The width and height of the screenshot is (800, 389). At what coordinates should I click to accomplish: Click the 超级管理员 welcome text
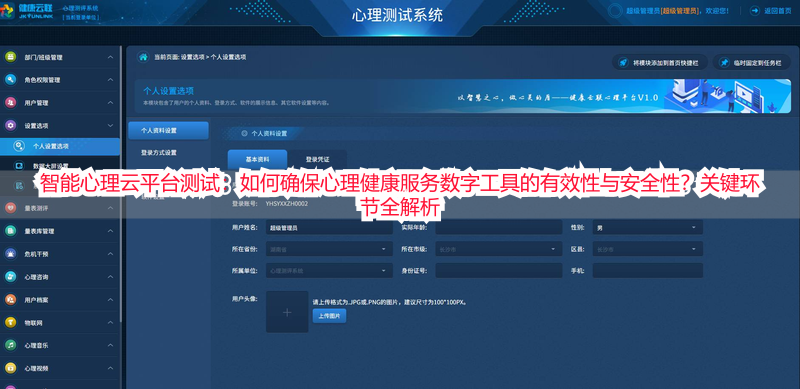(677, 11)
